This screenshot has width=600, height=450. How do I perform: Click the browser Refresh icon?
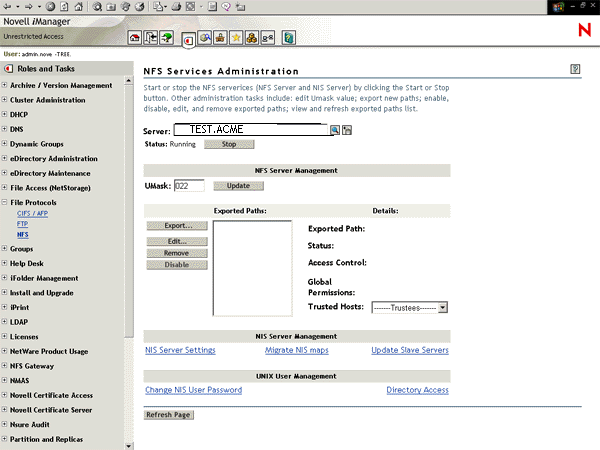(x=64, y=7)
